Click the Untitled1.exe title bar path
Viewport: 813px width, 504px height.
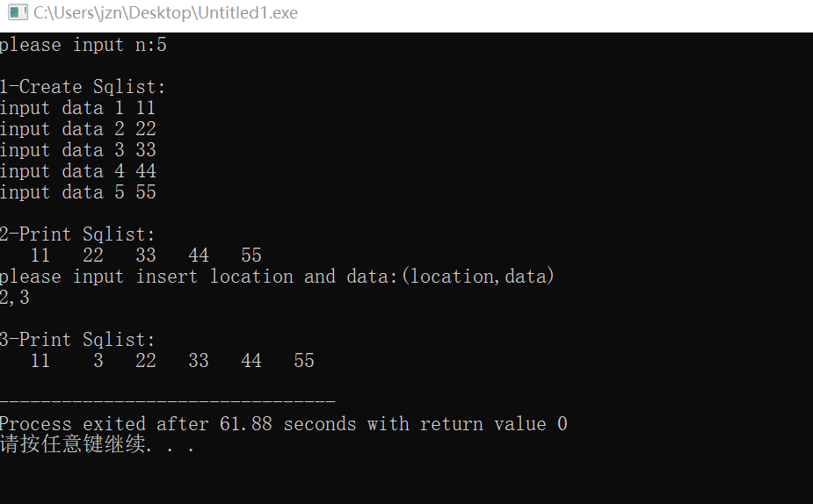click(x=165, y=12)
